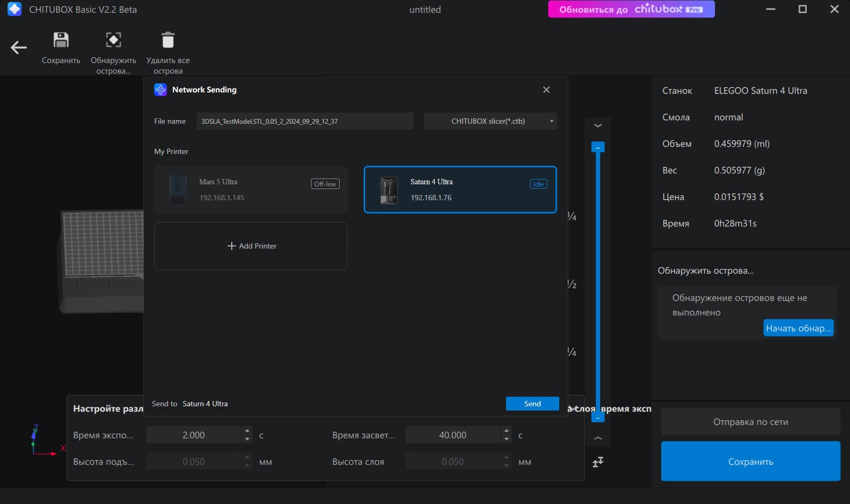Click the Обнаружить острова toolbar icon

click(x=113, y=40)
